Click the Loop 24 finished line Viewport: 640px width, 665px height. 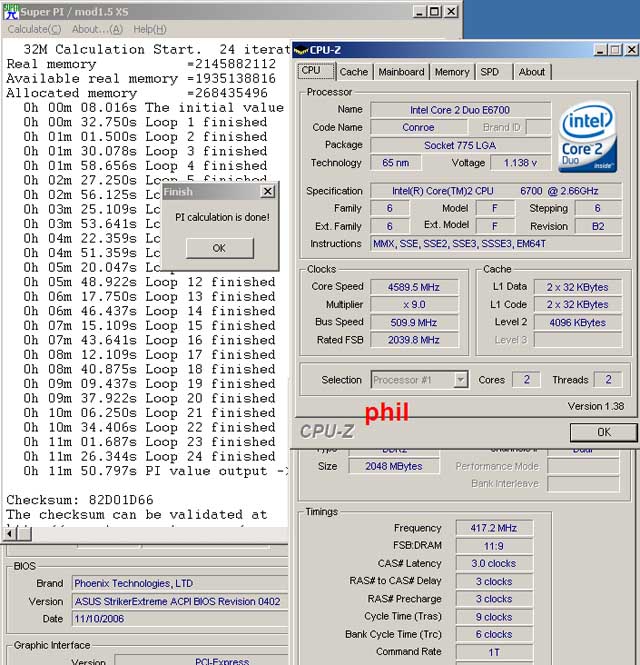point(149,457)
